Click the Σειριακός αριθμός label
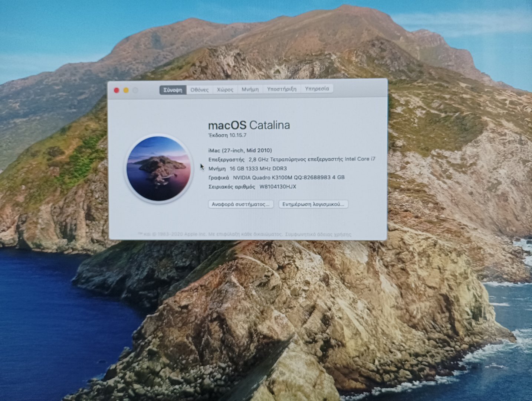The width and height of the screenshot is (532, 401). 232,187
